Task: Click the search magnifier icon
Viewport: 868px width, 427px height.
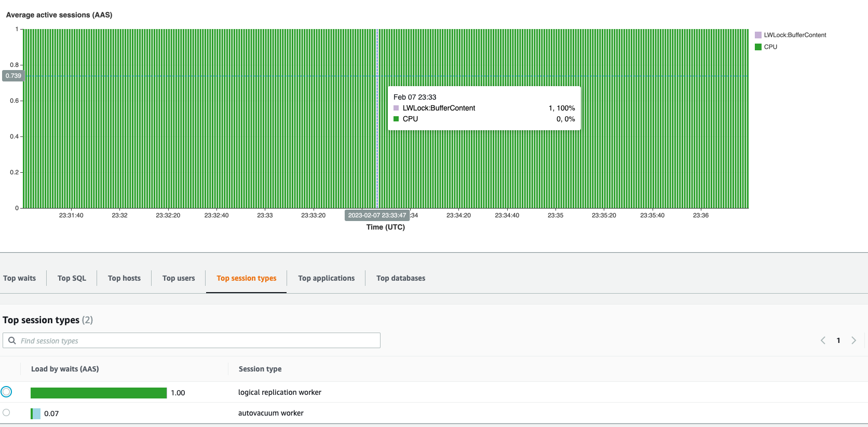Action: point(12,340)
